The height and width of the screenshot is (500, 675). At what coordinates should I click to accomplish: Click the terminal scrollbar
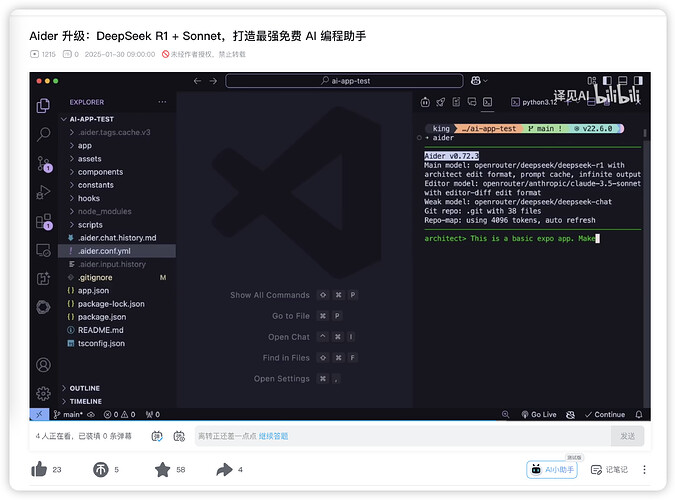(x=645, y=134)
